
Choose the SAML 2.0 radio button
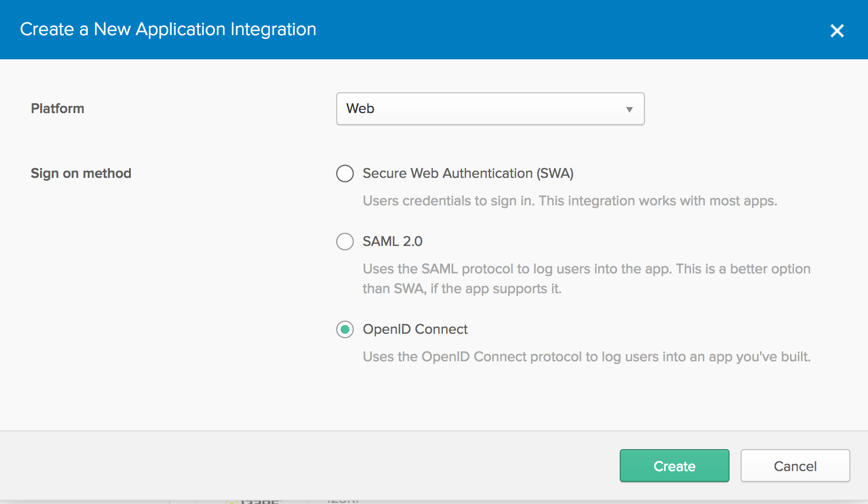pos(345,242)
